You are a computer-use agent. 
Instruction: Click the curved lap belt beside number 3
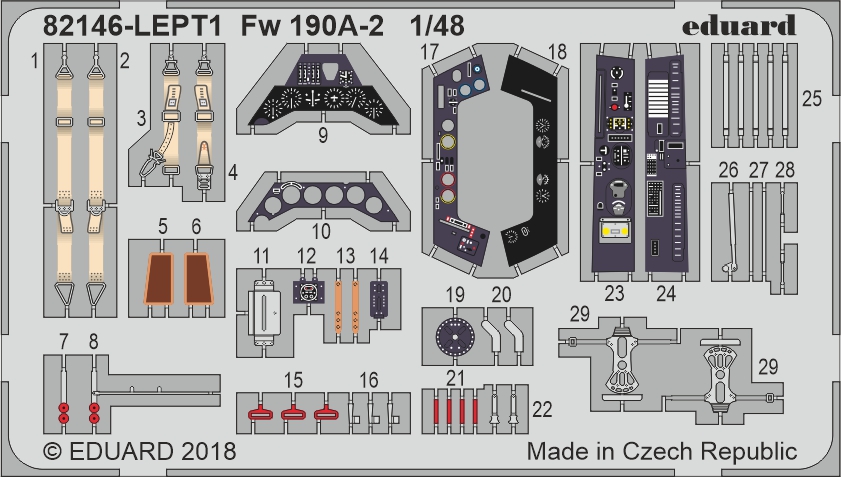coord(166,118)
